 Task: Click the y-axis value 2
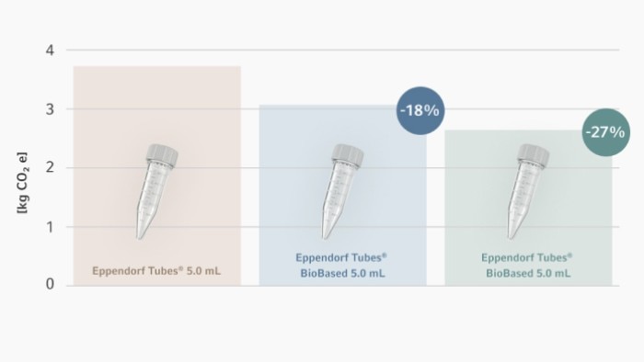(50, 167)
